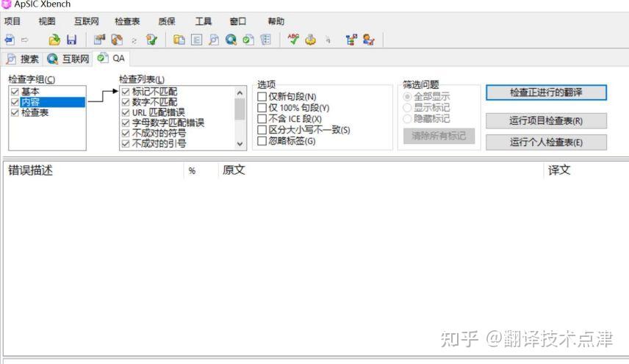The height and width of the screenshot is (364, 629).
Task: Click the 检查正进行的翻译 button
Action: click(x=546, y=92)
